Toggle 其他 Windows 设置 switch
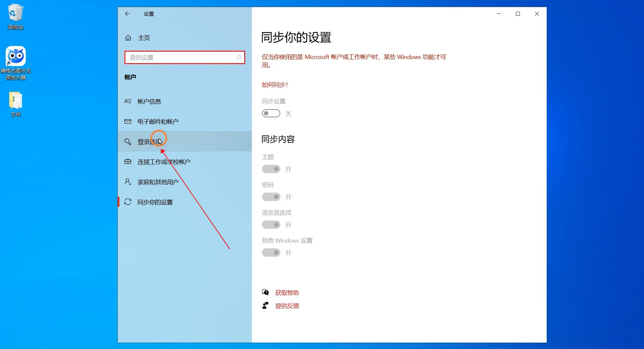Image resolution: width=644 pixels, height=349 pixels. (271, 253)
